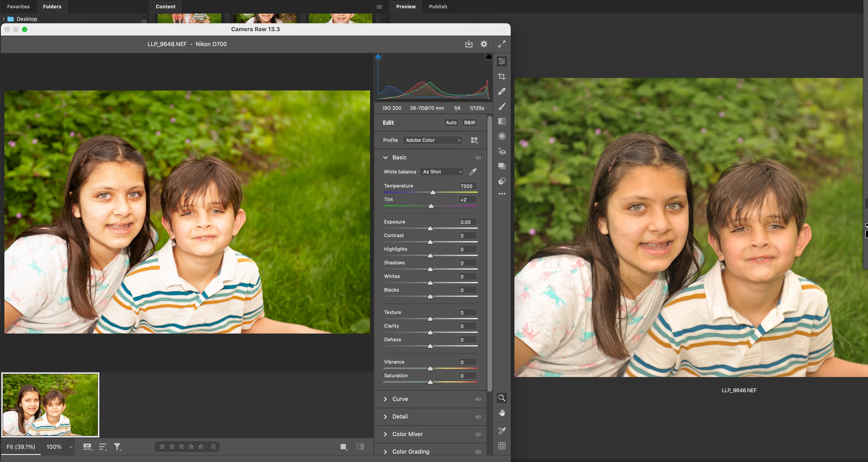Toggle visibility of Curve panel edits

point(478,399)
